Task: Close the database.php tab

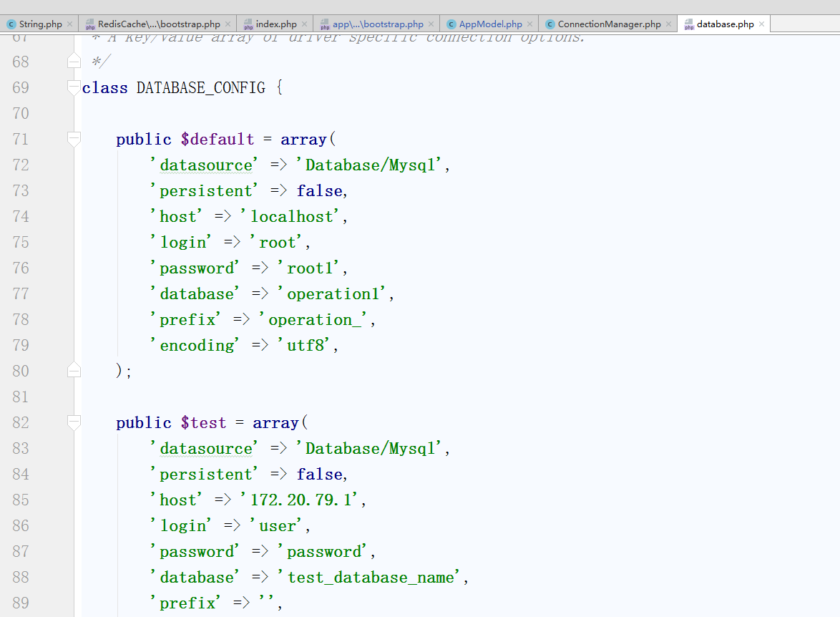Action: (761, 24)
